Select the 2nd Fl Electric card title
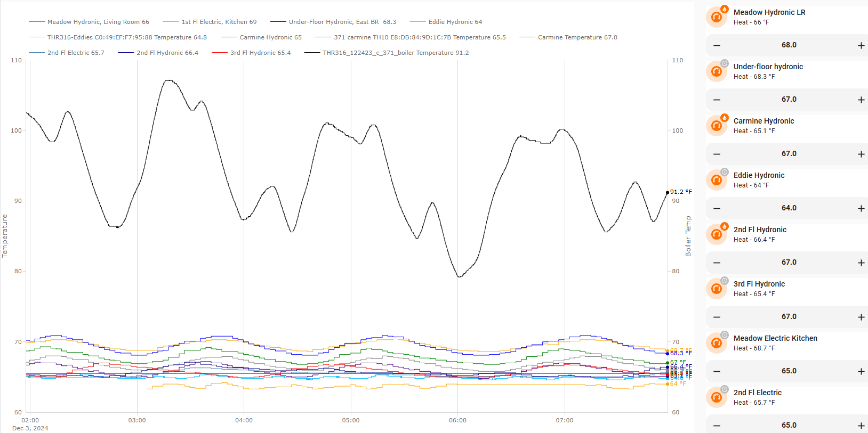 (758, 393)
